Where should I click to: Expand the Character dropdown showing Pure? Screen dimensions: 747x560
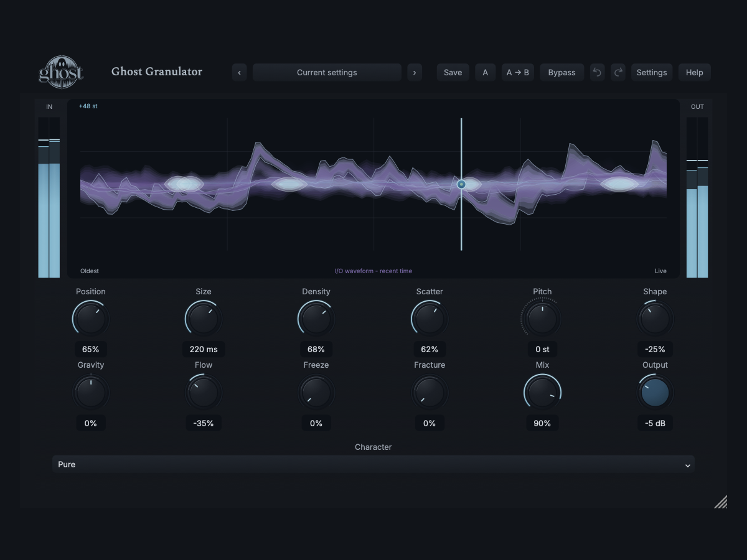click(x=374, y=464)
